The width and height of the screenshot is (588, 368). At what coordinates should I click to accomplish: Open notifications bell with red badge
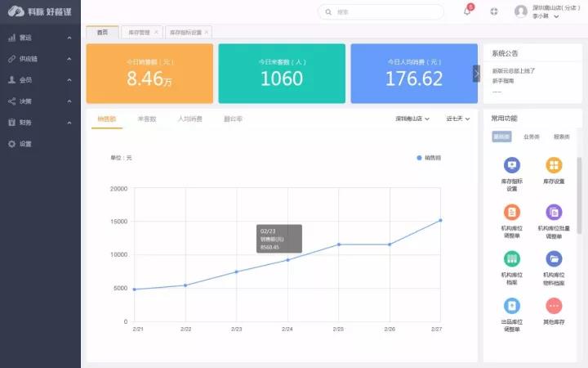pyautogui.click(x=468, y=11)
